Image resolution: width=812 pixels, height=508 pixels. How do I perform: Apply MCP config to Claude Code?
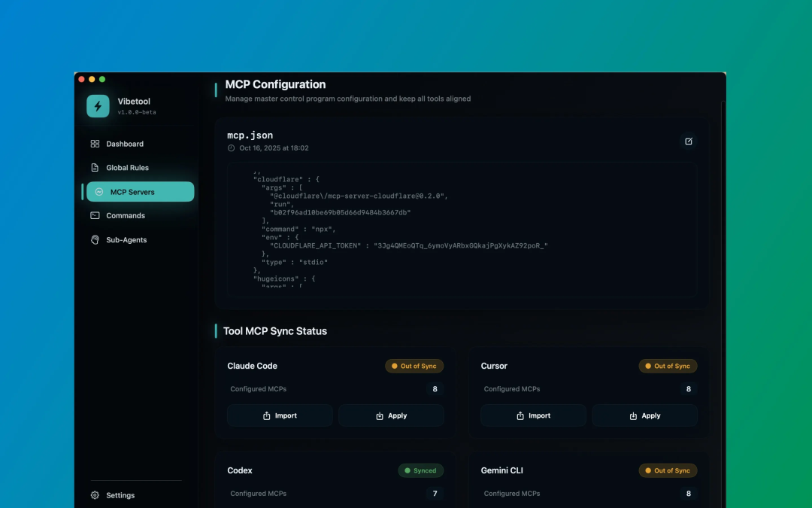click(x=391, y=415)
